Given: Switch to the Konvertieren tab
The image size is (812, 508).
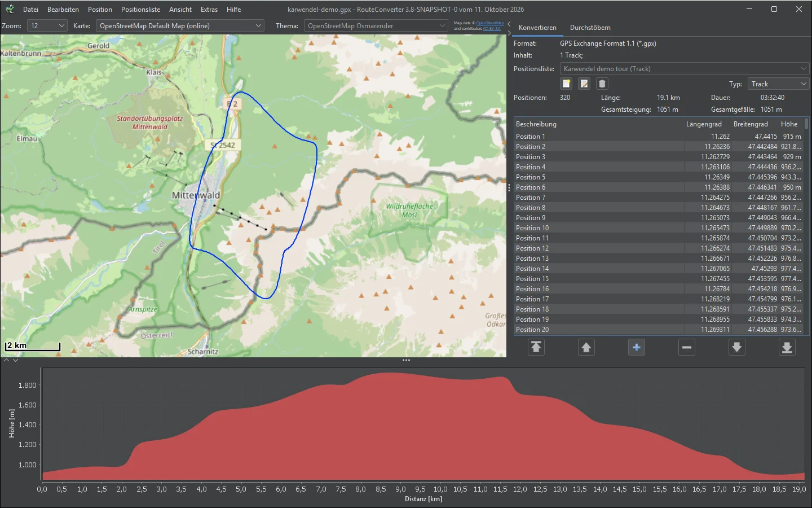Looking at the screenshot, I should [537, 28].
